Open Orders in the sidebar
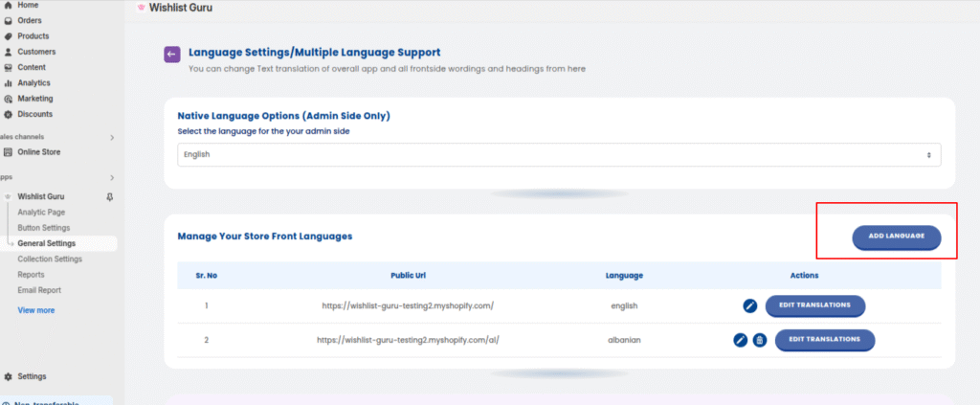 pyautogui.click(x=30, y=21)
